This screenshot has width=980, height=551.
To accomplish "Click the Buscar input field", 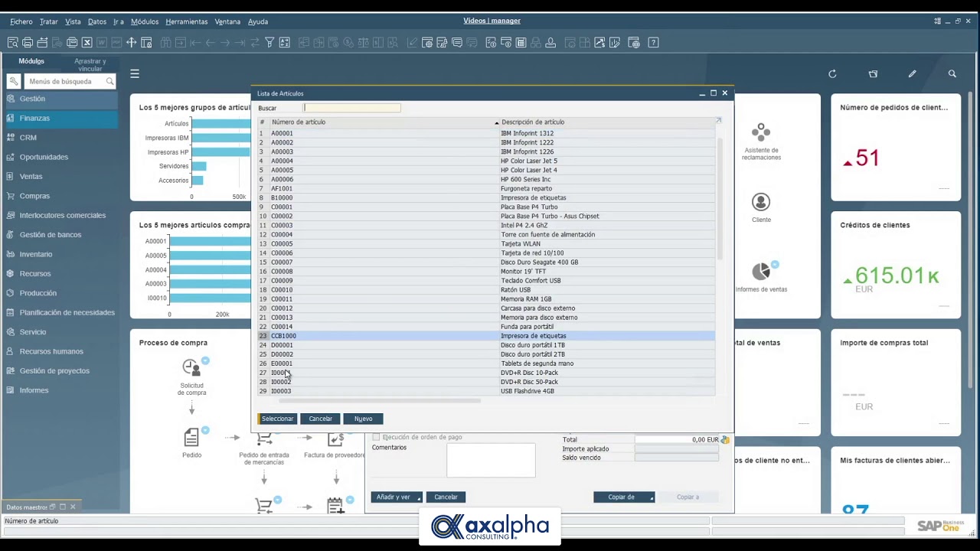I will 352,108.
